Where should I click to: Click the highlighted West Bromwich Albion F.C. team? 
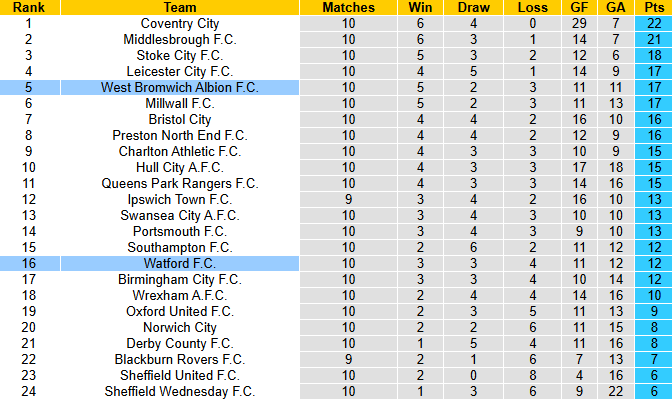tap(180, 87)
